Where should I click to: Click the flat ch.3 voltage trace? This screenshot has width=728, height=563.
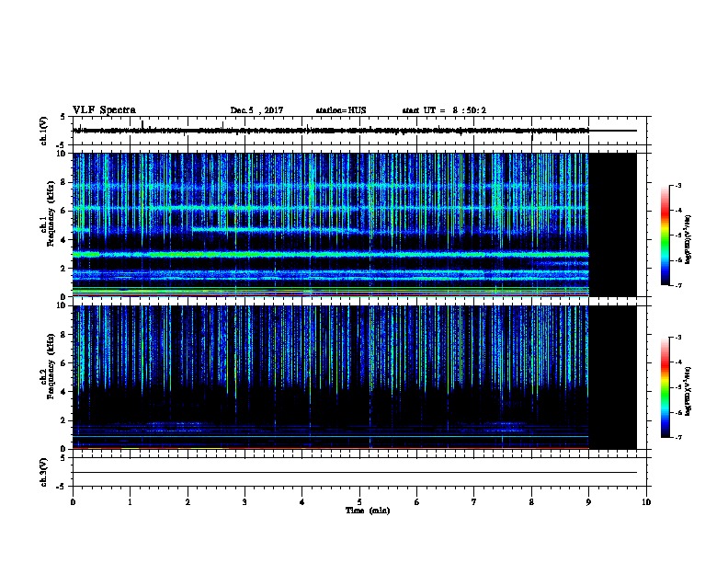tap(355, 473)
